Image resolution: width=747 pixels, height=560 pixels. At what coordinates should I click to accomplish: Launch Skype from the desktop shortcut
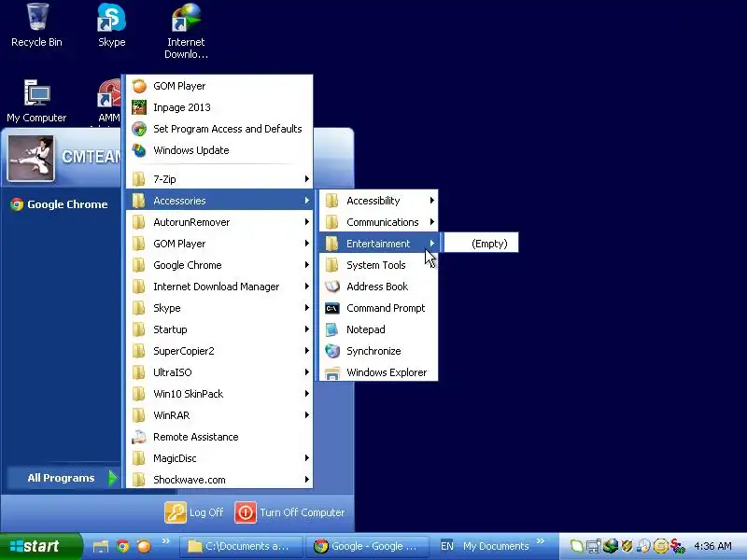[111, 25]
